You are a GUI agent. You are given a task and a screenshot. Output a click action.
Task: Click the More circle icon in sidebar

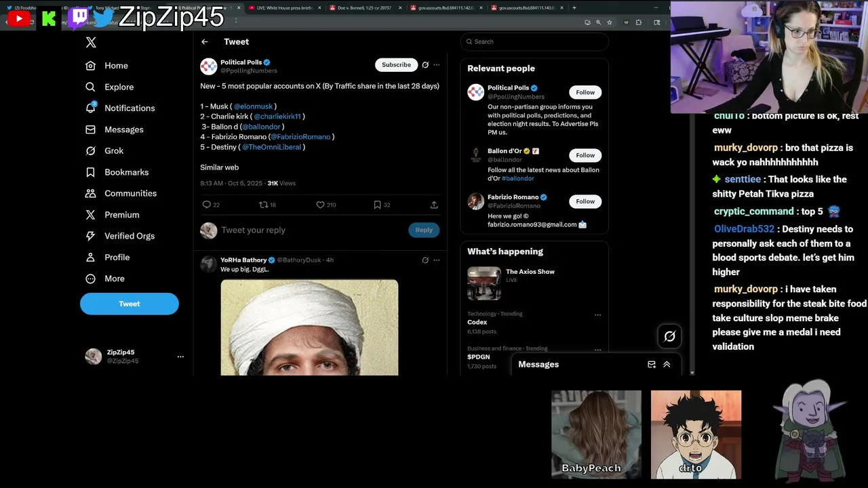point(90,279)
